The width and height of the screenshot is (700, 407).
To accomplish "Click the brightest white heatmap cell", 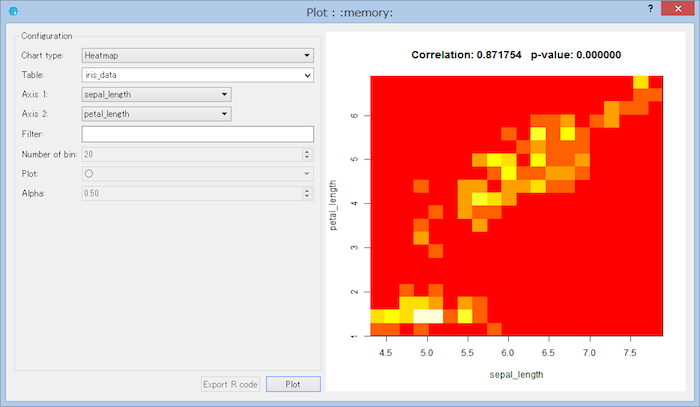I will coord(428,316).
